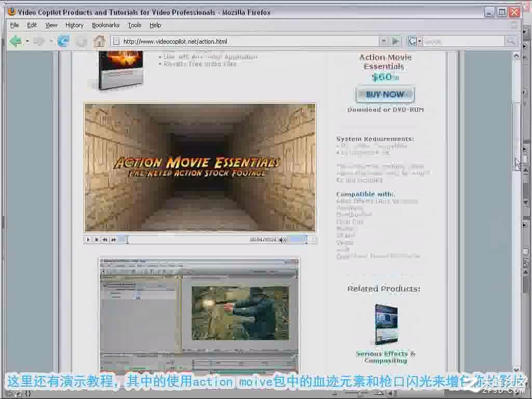The image size is (532, 399).
Task: Open the Tools menu
Action: pyautogui.click(x=135, y=25)
